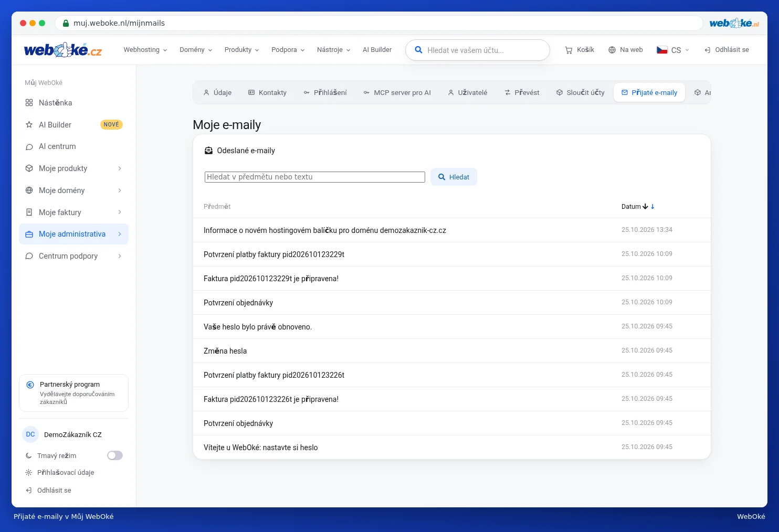Click the magnifier icon in account search
The height and width of the screenshot is (532, 779).
[418, 50]
